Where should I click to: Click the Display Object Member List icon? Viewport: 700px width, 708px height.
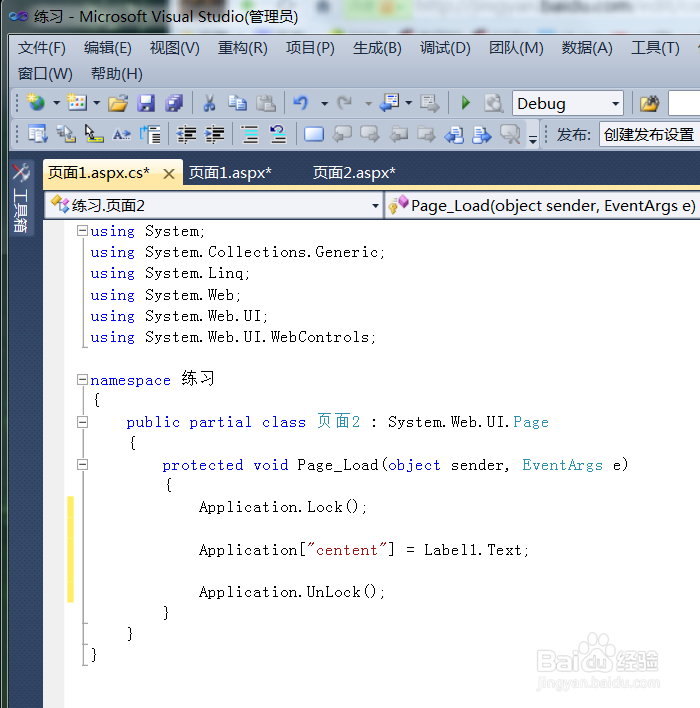[37, 134]
